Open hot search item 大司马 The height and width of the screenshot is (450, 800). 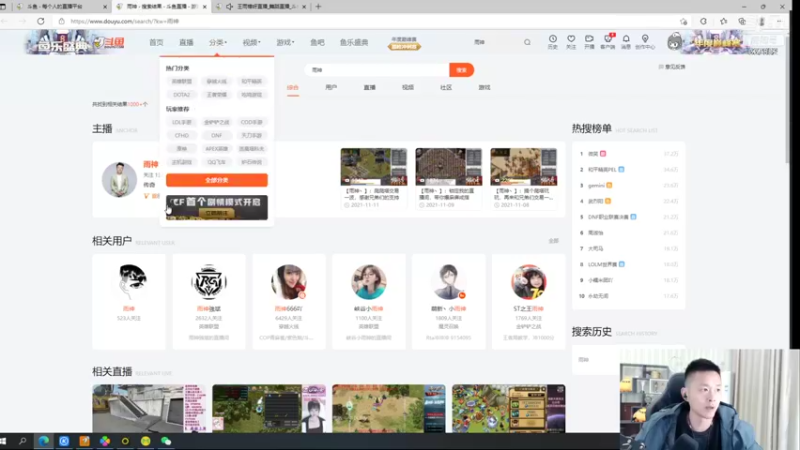pyautogui.click(x=595, y=248)
